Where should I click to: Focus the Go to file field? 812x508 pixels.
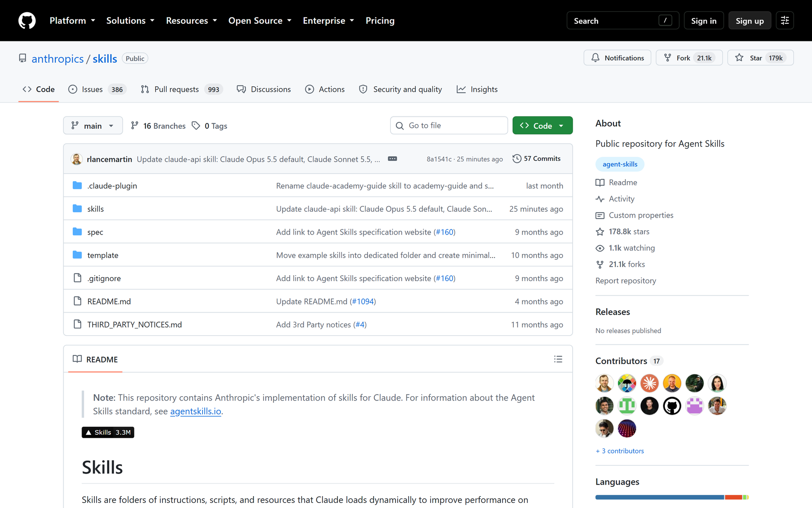(x=449, y=126)
